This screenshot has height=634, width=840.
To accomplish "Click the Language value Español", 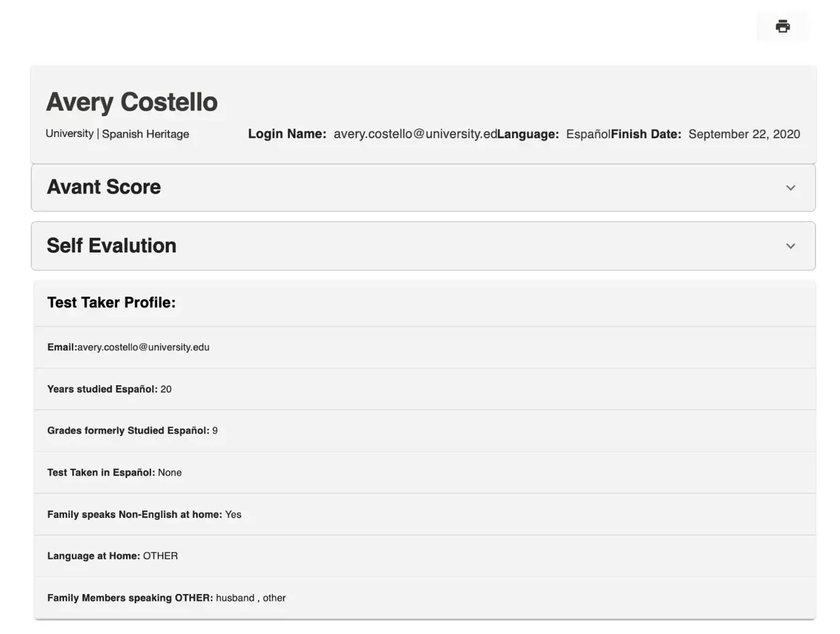I will pyautogui.click(x=587, y=134).
